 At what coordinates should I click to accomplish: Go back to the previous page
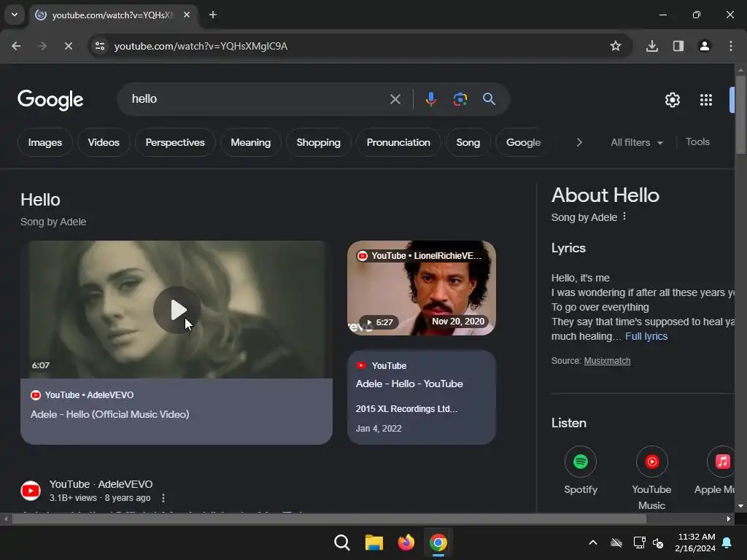16,46
